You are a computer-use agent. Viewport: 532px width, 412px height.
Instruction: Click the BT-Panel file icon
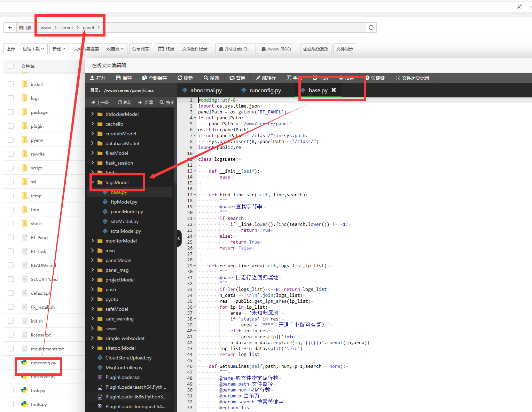(25, 237)
